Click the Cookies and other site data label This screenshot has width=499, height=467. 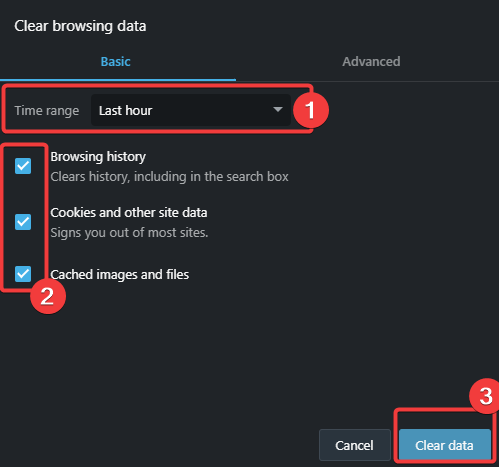129,213
